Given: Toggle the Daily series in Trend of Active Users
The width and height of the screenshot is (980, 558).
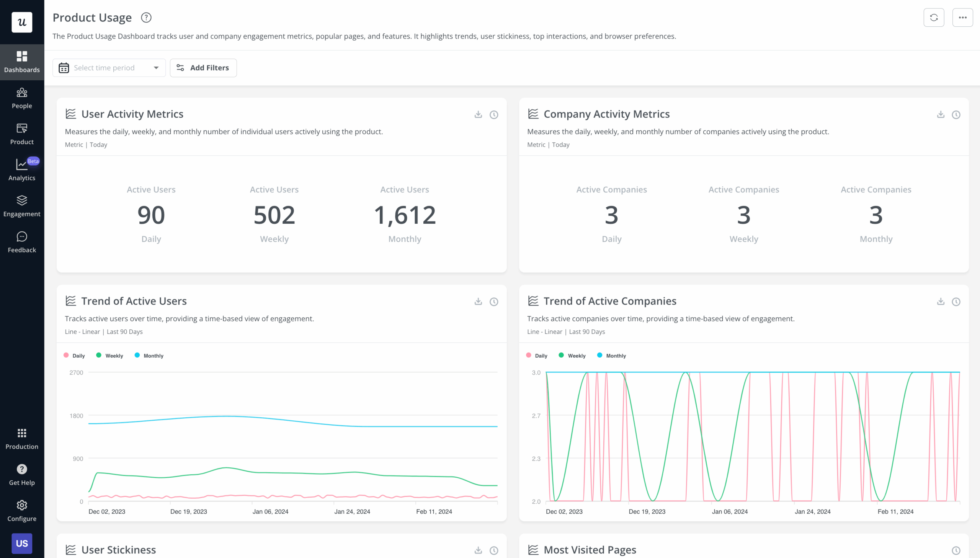Looking at the screenshot, I should point(74,355).
